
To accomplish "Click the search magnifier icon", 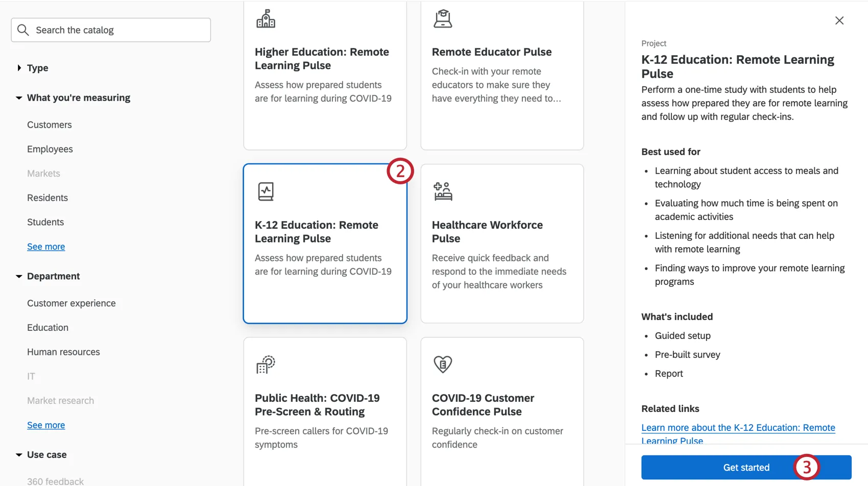I will (23, 30).
